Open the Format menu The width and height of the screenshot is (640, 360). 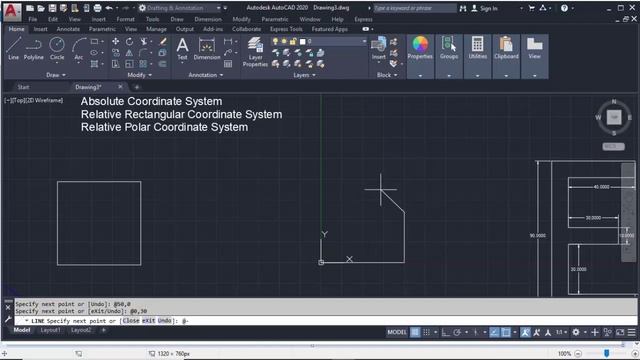click(x=125, y=19)
